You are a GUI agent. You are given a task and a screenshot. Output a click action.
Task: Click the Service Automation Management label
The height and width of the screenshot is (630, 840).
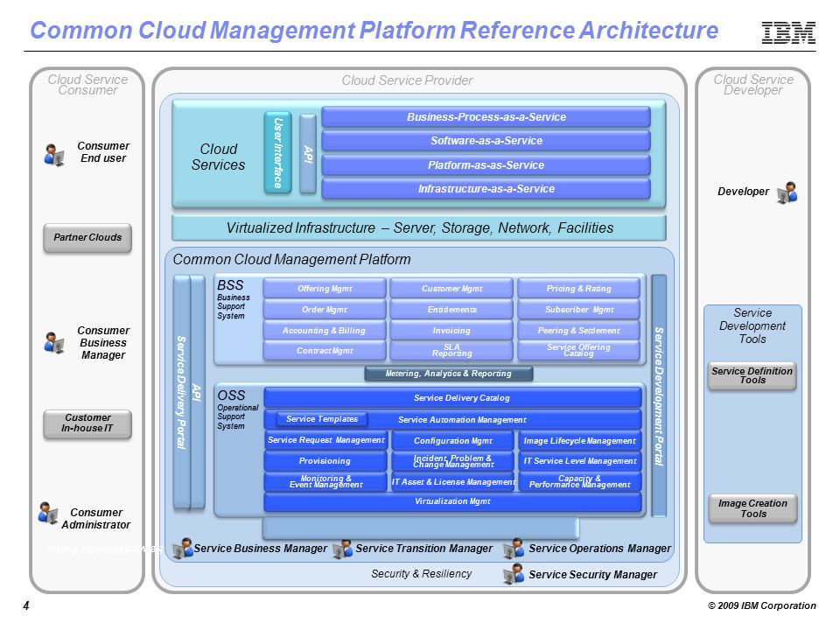click(462, 420)
